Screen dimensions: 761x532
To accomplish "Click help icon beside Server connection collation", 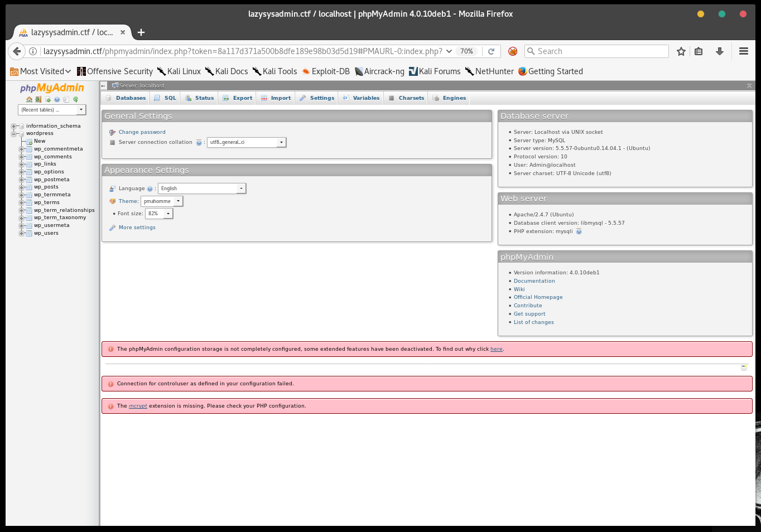I will pyautogui.click(x=199, y=143).
